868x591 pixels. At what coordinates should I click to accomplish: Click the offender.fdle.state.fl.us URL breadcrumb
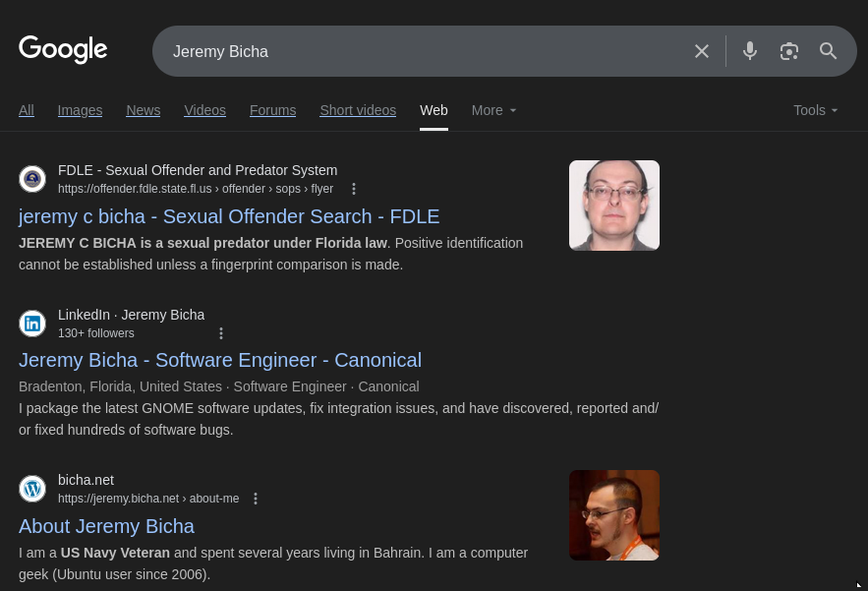click(x=196, y=189)
